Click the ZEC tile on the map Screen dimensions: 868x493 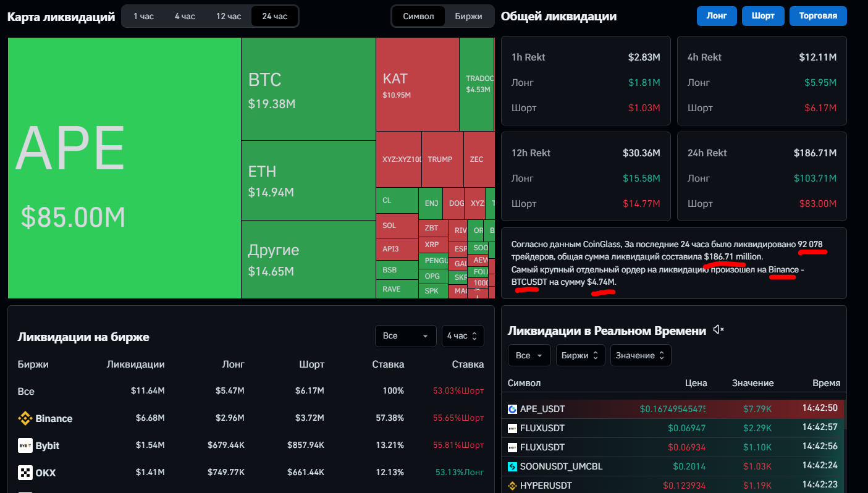click(x=479, y=159)
